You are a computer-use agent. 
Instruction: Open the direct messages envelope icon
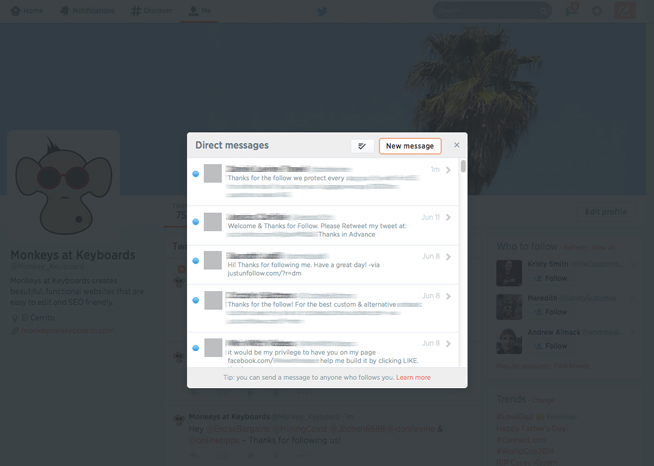(571, 10)
